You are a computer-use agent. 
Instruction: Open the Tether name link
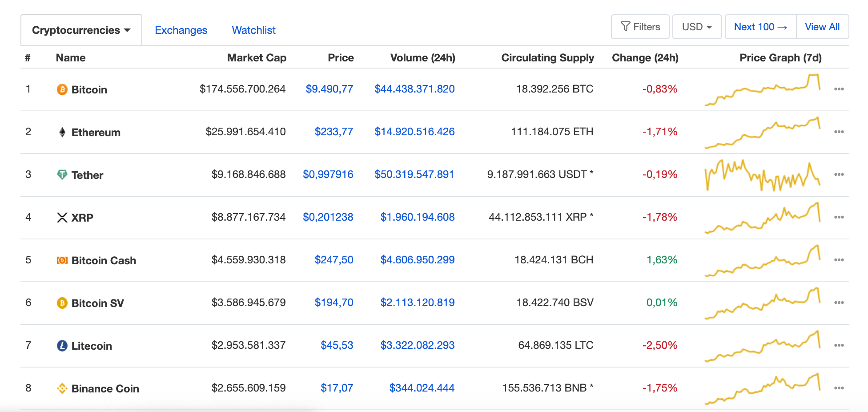87,175
